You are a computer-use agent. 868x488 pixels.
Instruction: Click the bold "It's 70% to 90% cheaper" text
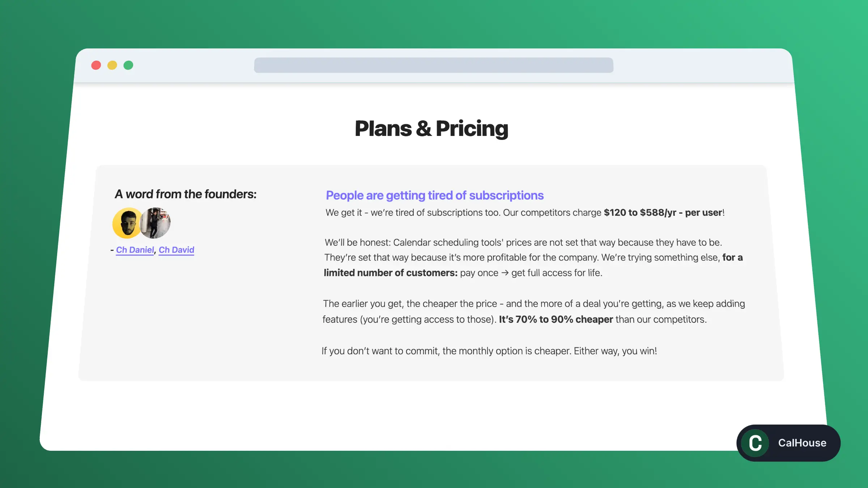pyautogui.click(x=556, y=319)
